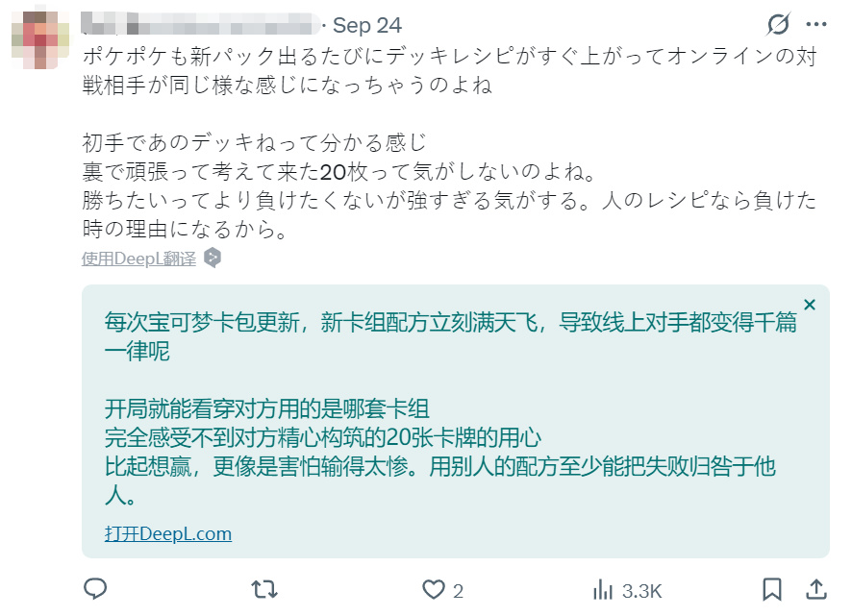Click the 使用DeepL翻译 link

click(x=138, y=259)
